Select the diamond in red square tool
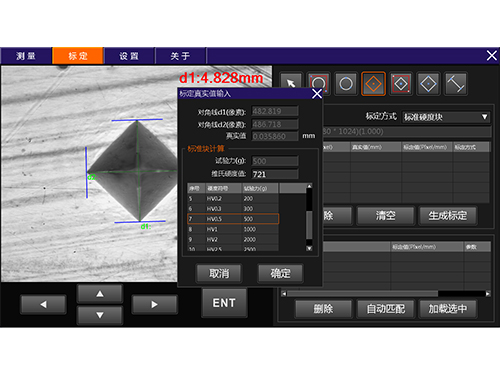 401,83
